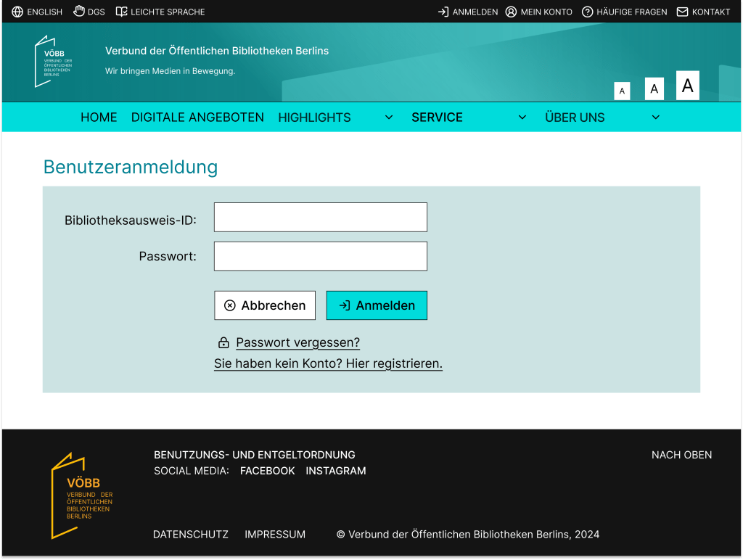Image resolution: width=743 pixels, height=560 pixels.
Task: Open Digitale Angeboten in navigation
Action: (x=197, y=118)
